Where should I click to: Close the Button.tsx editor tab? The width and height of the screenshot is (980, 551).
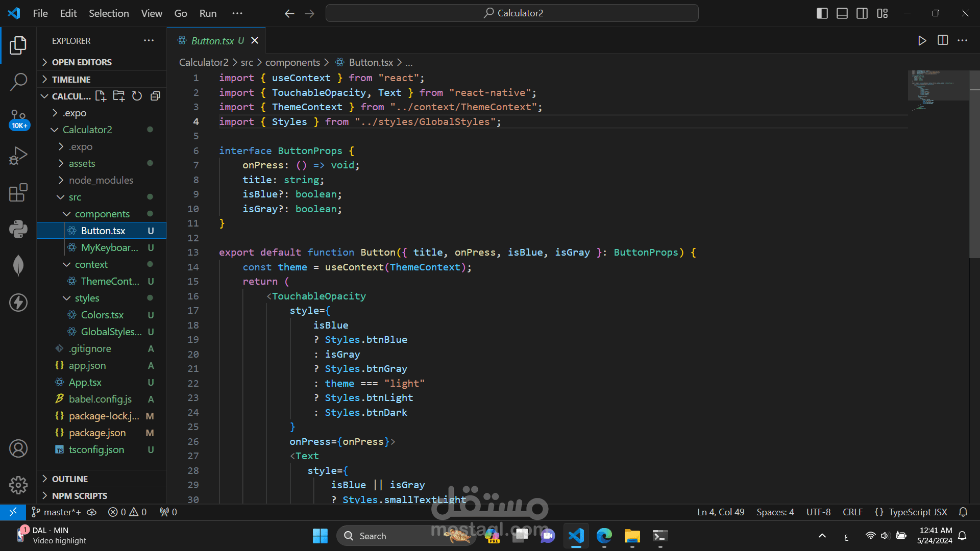255,40
